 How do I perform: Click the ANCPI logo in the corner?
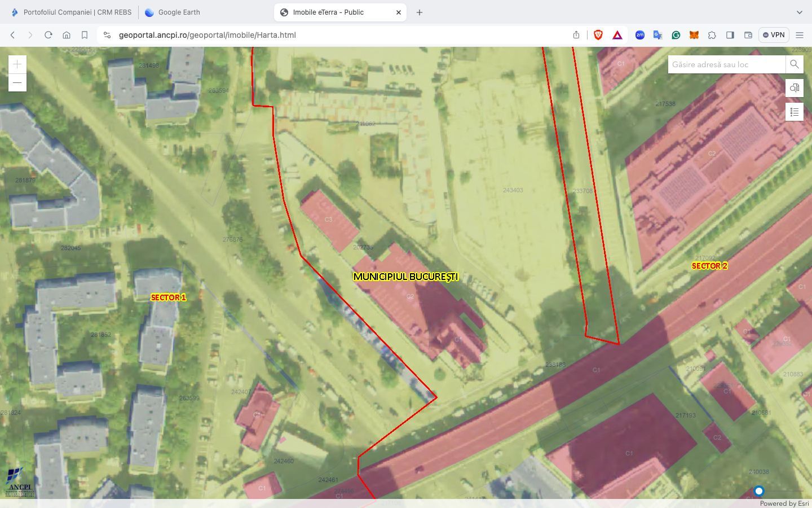(19, 484)
